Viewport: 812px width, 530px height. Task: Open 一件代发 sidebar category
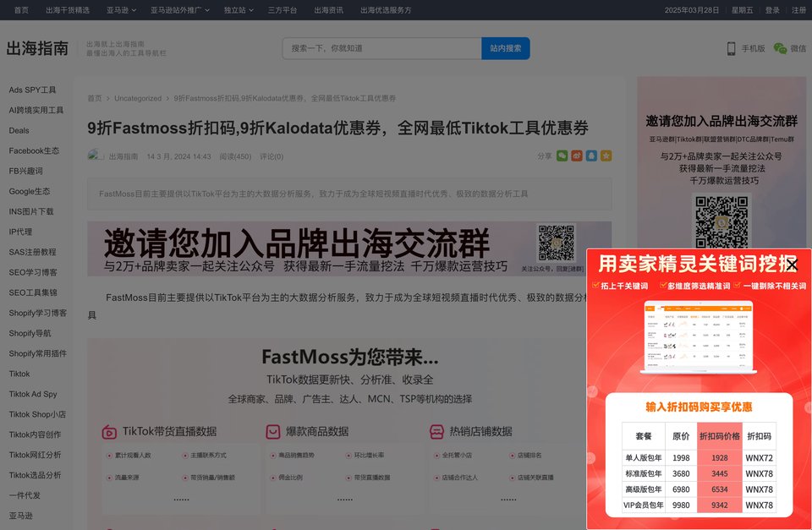(x=25, y=494)
